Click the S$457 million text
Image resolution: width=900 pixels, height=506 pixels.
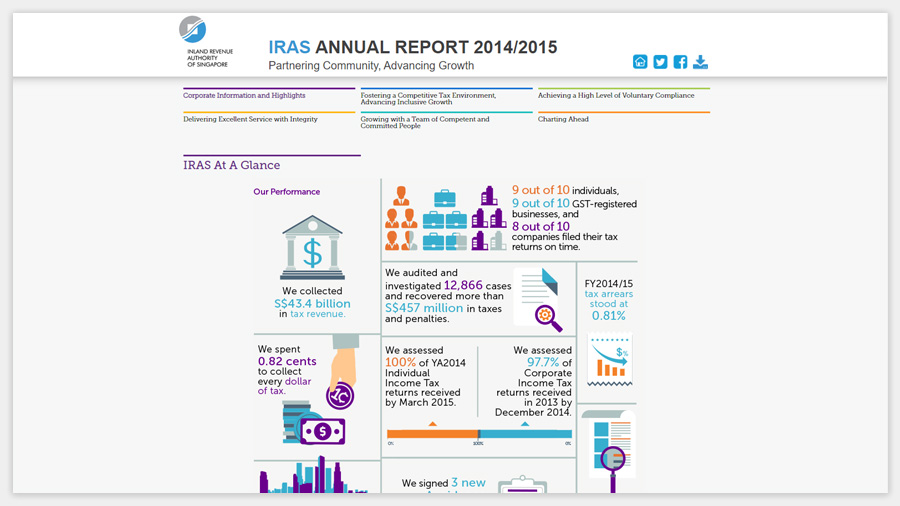[x=424, y=308]
